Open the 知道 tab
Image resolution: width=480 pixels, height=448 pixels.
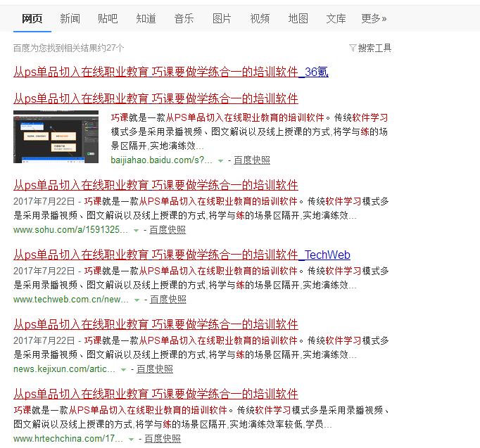tap(146, 19)
